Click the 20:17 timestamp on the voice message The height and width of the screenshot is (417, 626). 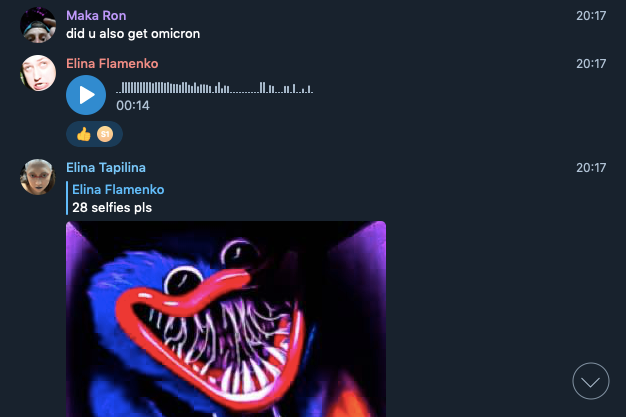(591, 64)
